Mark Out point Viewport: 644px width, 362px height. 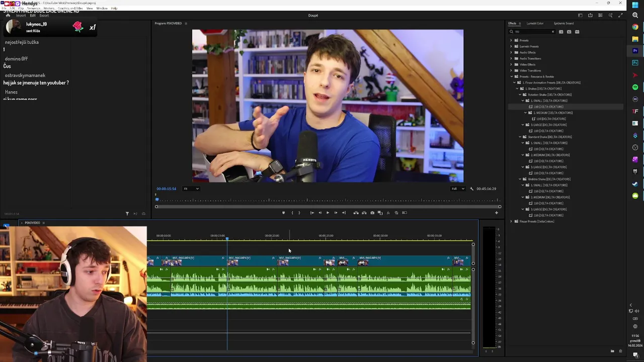click(x=299, y=213)
